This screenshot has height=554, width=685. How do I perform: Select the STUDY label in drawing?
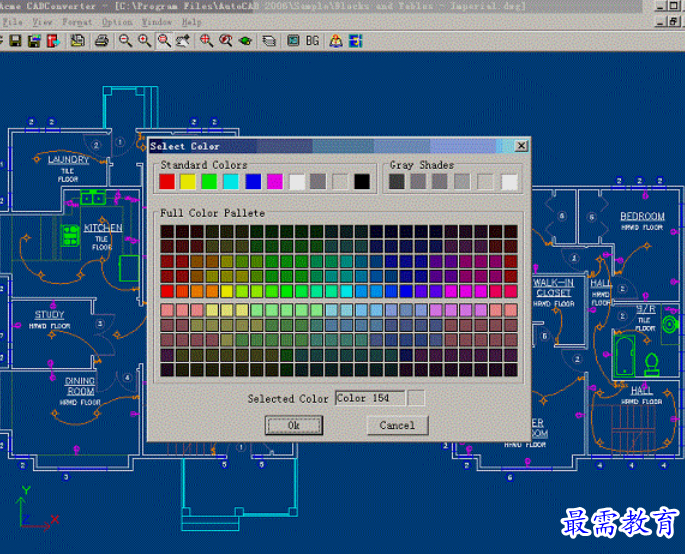(x=49, y=315)
